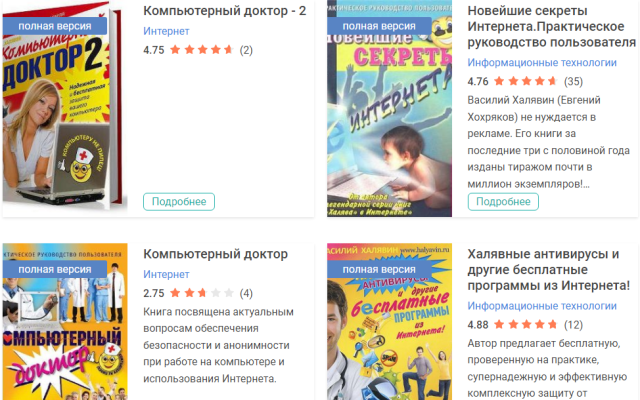The image size is (640, 400).
Task: Open the Халявные антивирусы book cover
Action: (389, 322)
